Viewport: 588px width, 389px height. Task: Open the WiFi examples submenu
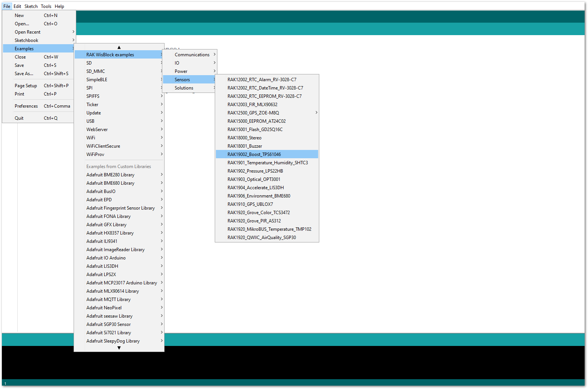pos(119,138)
